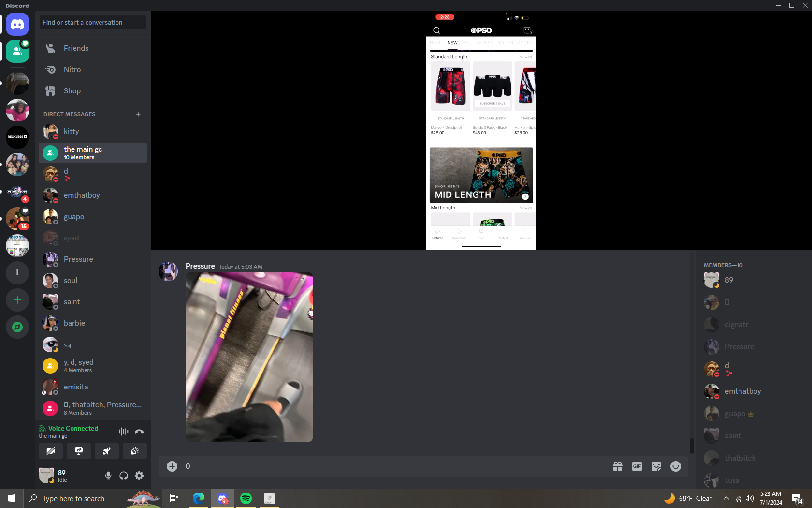Toggle noise suppression icon beside Voice Connected
Screen dimensions: 812x508
pyautogui.click(x=124, y=432)
